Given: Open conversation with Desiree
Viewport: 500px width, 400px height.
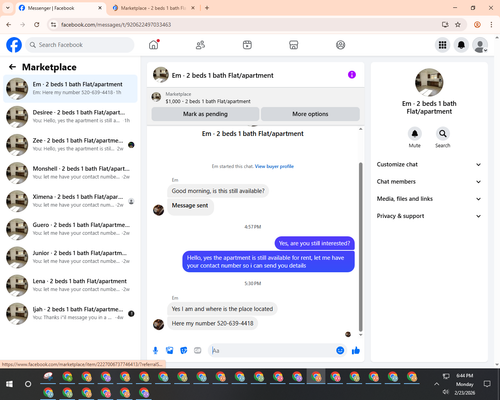Looking at the screenshot, I should coord(70,117).
